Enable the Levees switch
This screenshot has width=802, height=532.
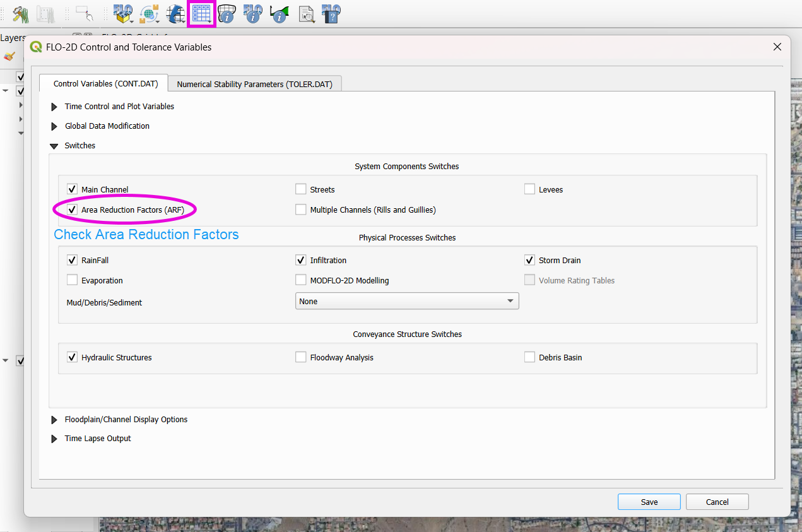[x=529, y=189]
